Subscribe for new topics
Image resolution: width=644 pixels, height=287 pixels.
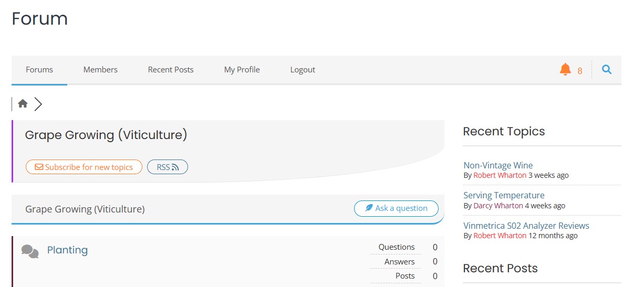pyautogui.click(x=84, y=167)
